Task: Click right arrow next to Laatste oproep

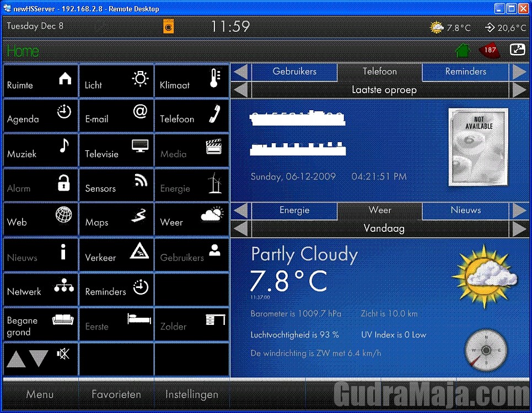Action: pos(519,90)
